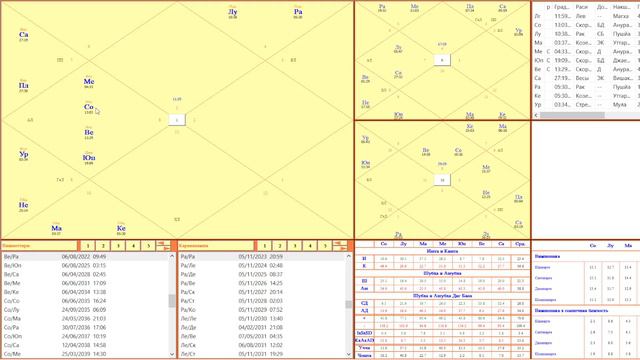Click the Град column header in the planet table
The height and width of the screenshot is (360, 640).
562,7
